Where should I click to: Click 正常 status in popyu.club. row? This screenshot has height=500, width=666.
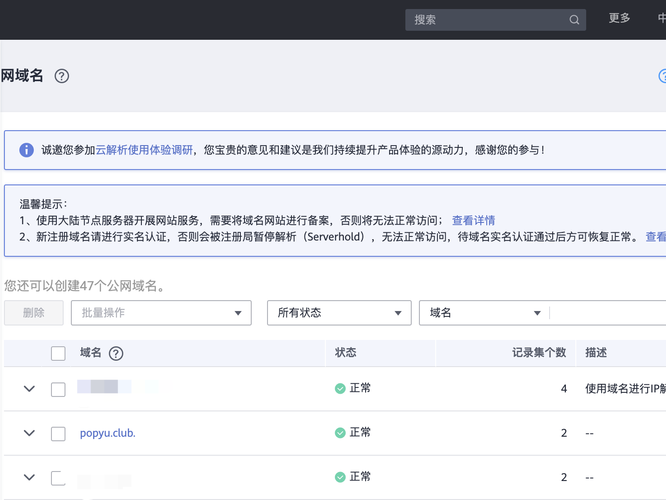coord(360,432)
